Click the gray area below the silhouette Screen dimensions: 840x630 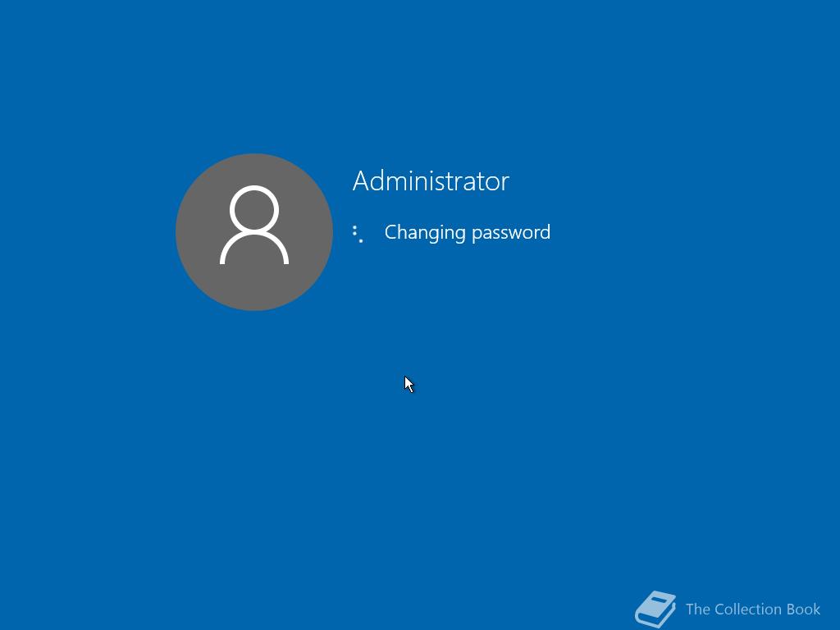254,288
